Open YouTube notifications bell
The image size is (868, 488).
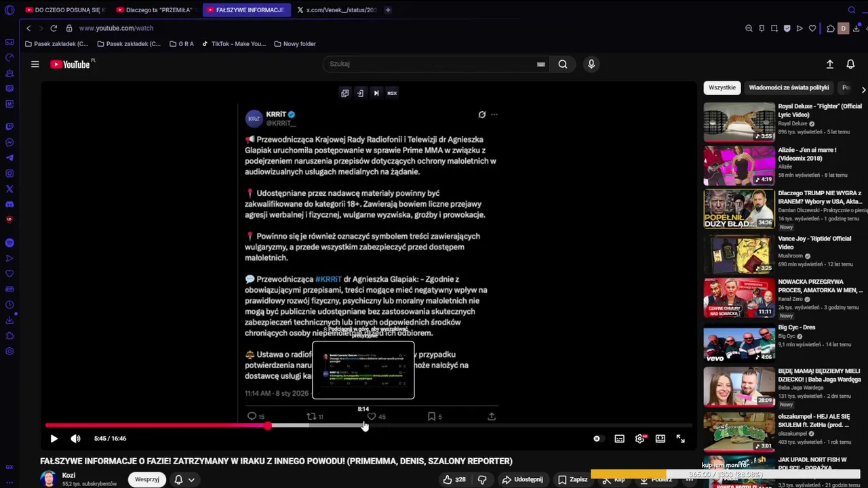pyautogui.click(x=850, y=64)
